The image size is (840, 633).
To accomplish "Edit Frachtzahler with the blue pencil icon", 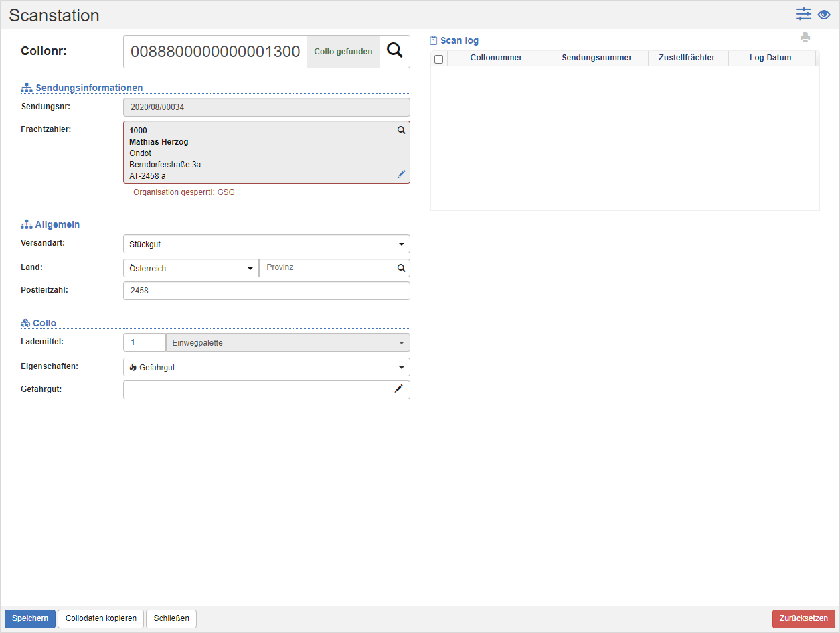I will 402,174.
